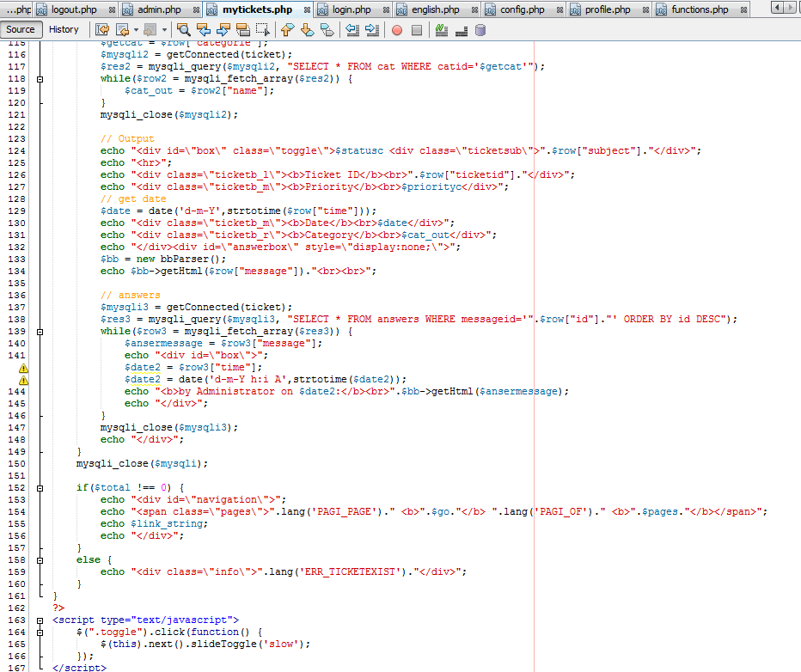This screenshot has width=801, height=672.
Task: Click the '// answers' comment text
Action: coord(131,295)
